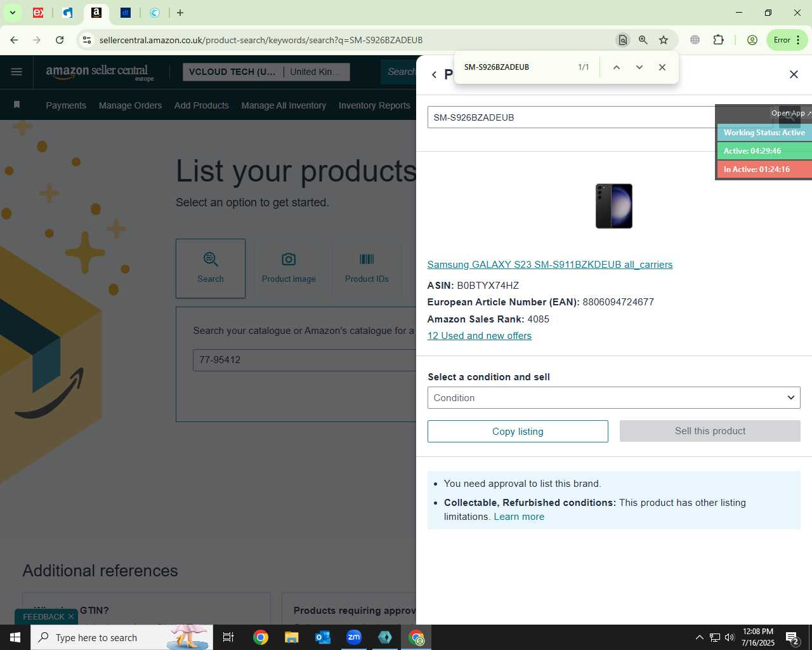Click the green Error update button
This screenshot has height=650, width=812.
(787, 40)
